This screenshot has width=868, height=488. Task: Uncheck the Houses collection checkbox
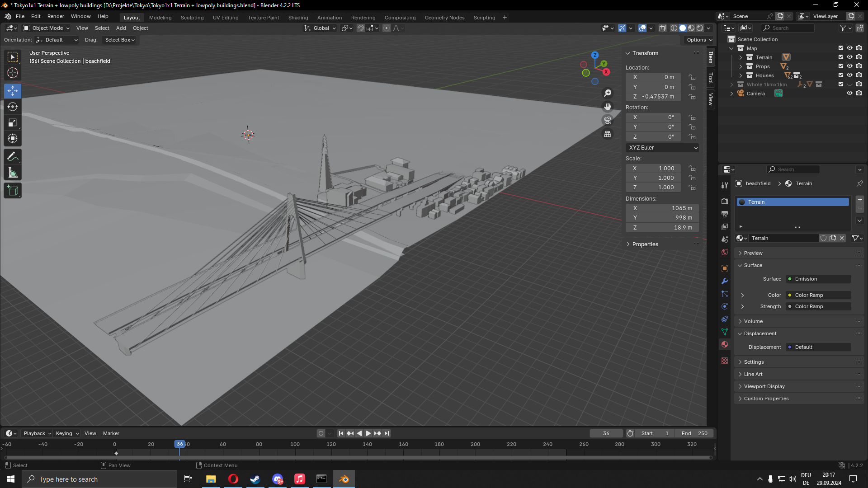coord(840,75)
